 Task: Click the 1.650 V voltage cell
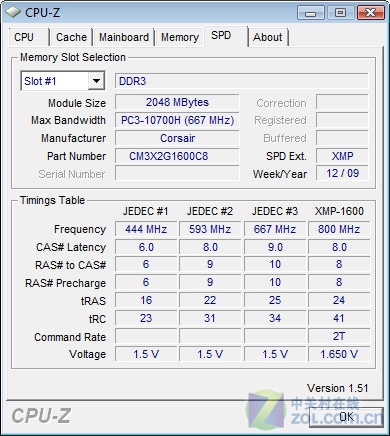(x=339, y=354)
